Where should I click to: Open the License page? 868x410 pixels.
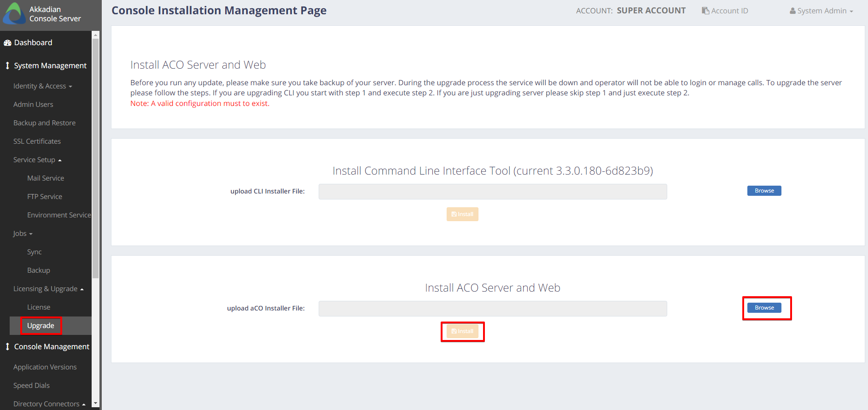coord(39,307)
